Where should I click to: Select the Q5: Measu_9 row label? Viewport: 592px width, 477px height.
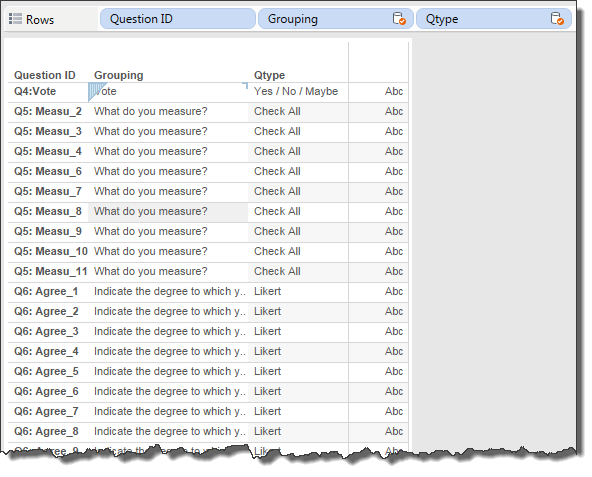tap(48, 232)
